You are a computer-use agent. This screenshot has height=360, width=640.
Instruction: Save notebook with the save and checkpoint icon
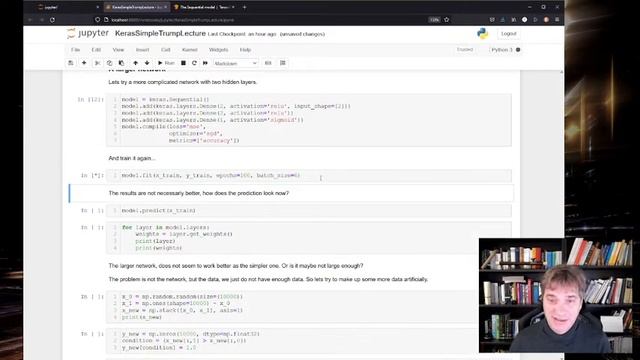point(71,63)
